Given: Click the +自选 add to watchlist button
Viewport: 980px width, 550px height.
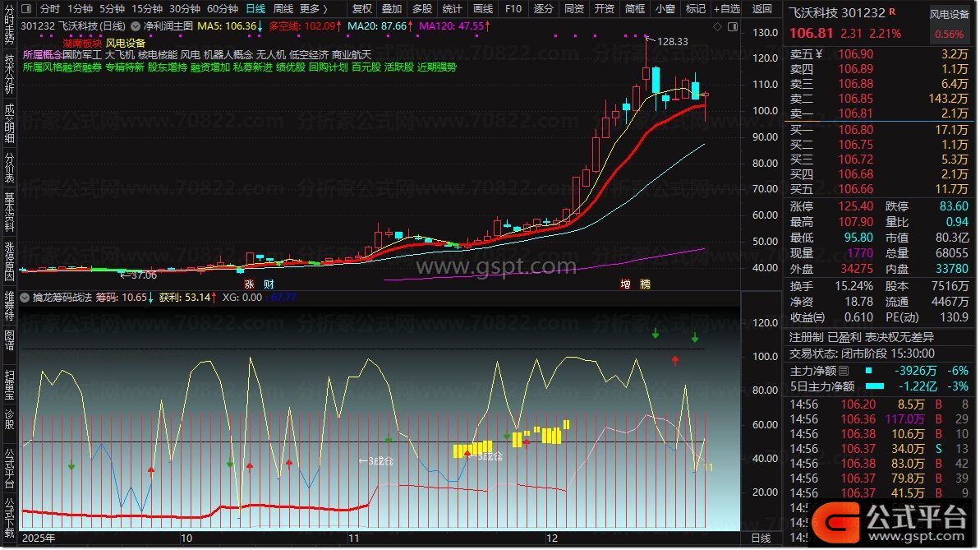Looking at the screenshot, I should pyautogui.click(x=725, y=9).
